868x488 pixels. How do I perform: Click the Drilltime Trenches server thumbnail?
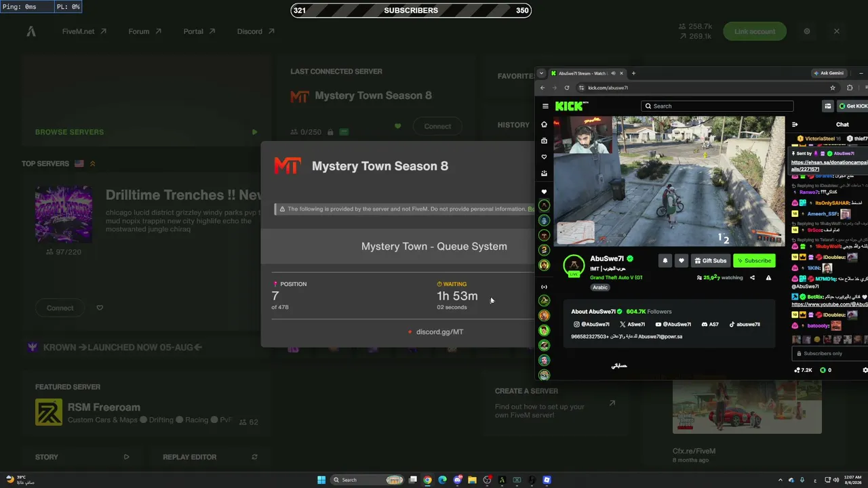point(64,214)
